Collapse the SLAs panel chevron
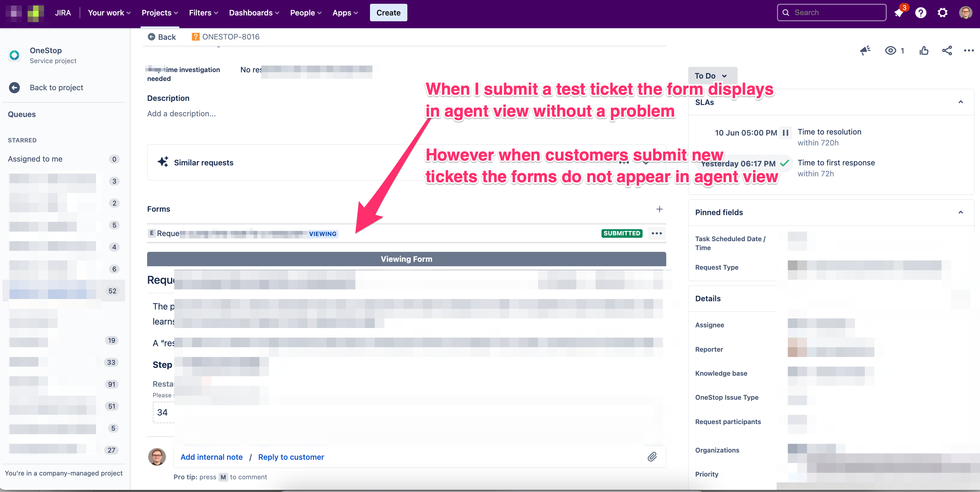The width and height of the screenshot is (980, 492). [x=961, y=102]
